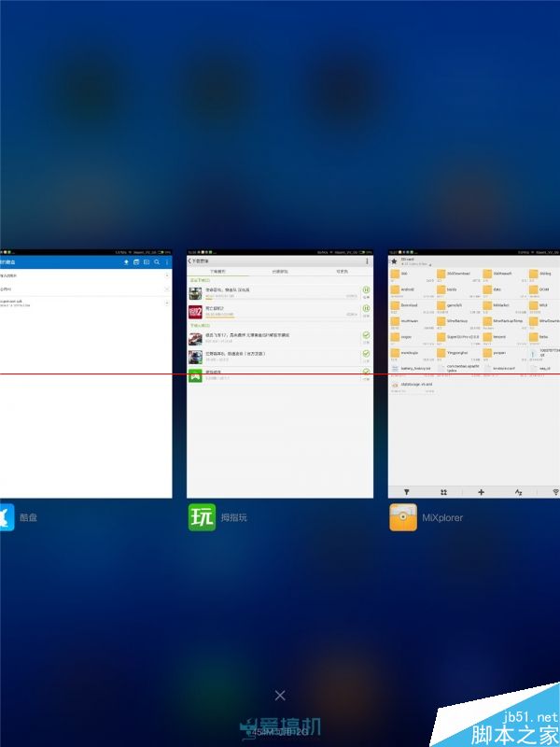560x747 pixels.
Task: Clear all recent apps with X button
Action: (x=280, y=696)
